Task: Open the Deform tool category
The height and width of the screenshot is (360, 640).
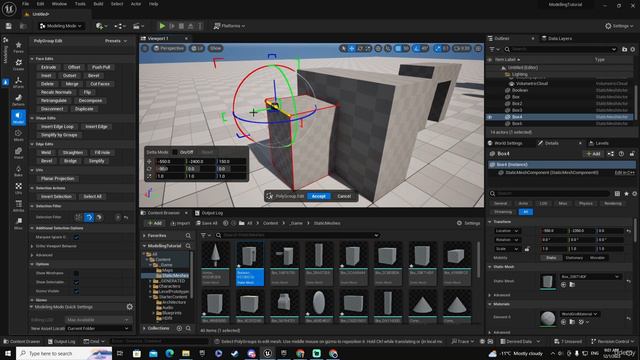Action: [18, 100]
